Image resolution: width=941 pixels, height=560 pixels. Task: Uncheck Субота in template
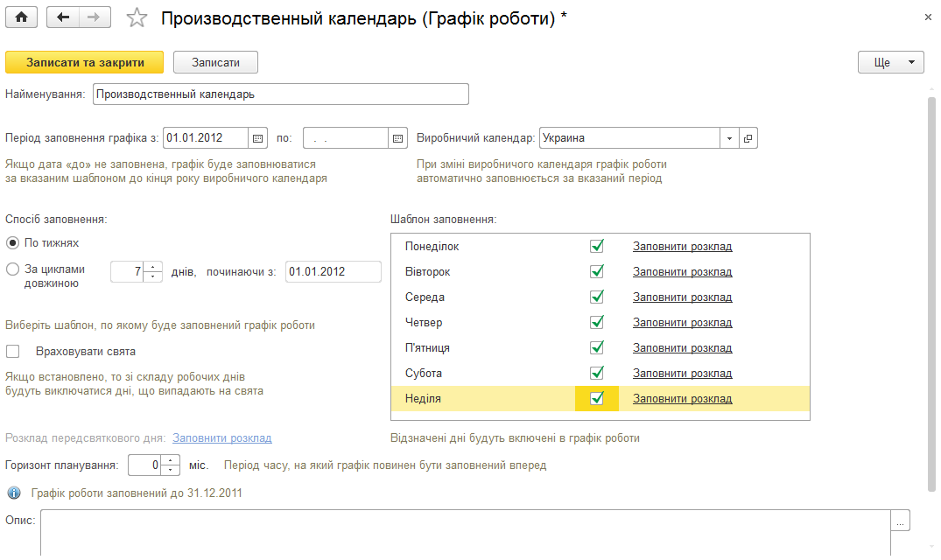tap(596, 373)
